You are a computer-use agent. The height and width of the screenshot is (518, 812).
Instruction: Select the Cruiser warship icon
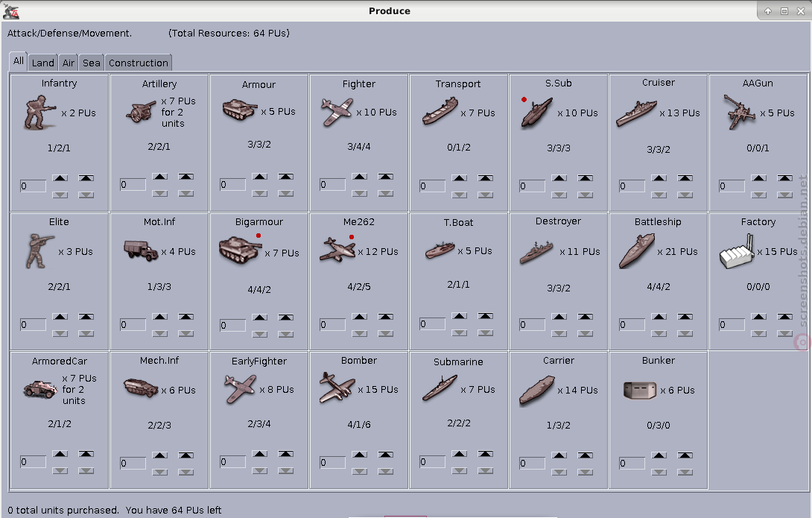636,113
